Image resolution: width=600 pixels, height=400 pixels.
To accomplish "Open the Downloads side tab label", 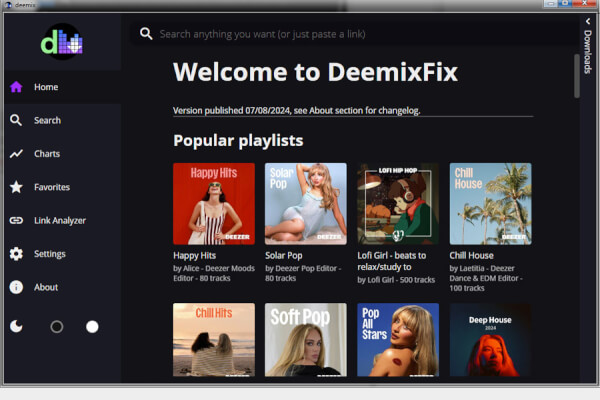I will [588, 51].
